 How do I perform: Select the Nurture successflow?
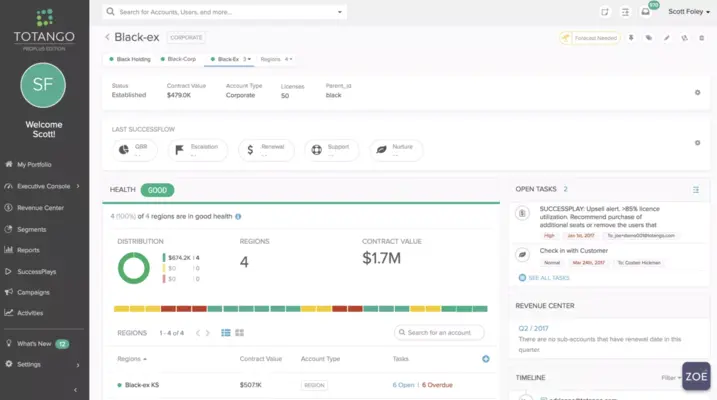pos(396,150)
